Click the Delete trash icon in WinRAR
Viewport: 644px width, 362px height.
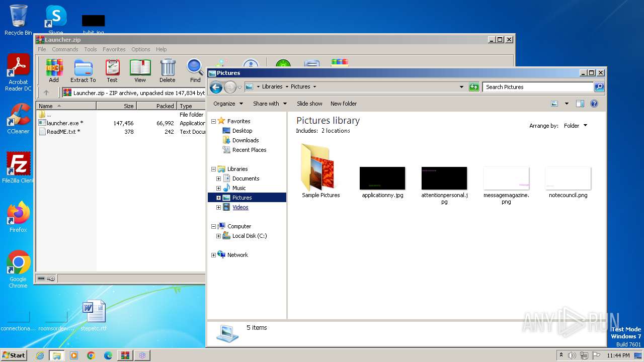click(x=168, y=70)
